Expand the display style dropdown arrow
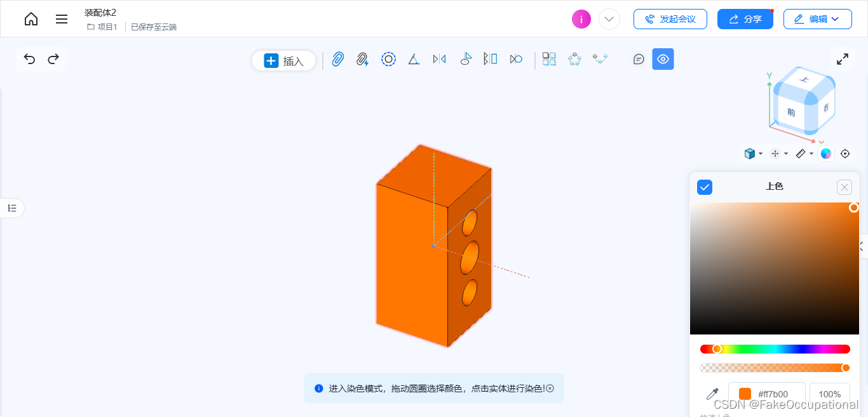Screen dimensions: 868x417 pos(761,154)
